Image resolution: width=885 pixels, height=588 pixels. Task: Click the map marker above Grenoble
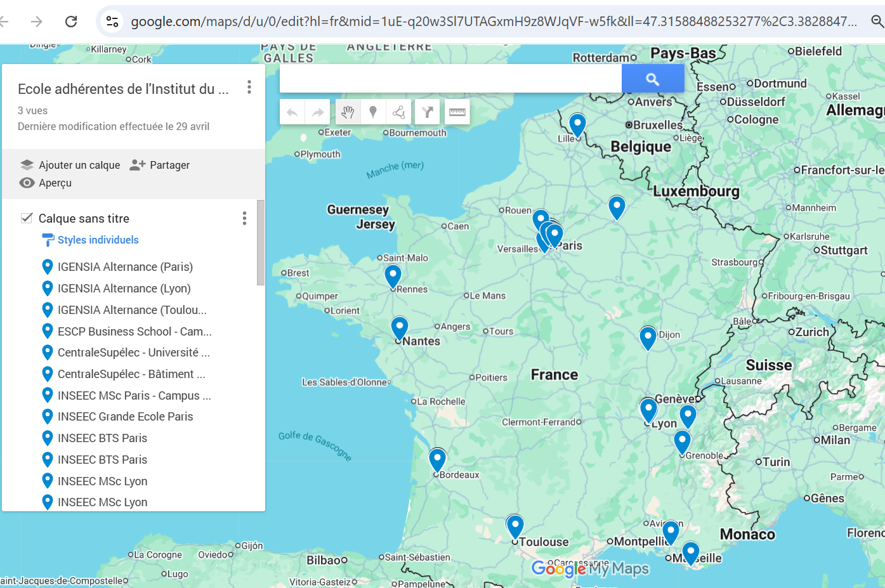pyautogui.click(x=682, y=441)
